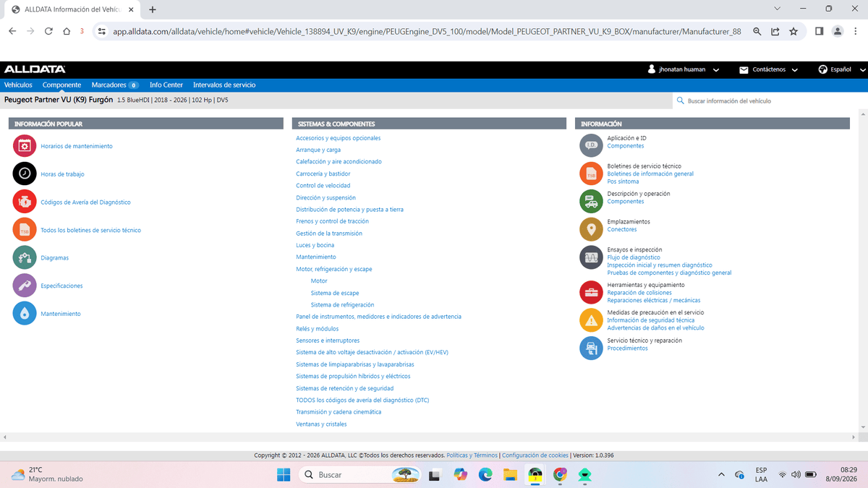
Task: Go to the browser home icon
Action: click(x=67, y=31)
